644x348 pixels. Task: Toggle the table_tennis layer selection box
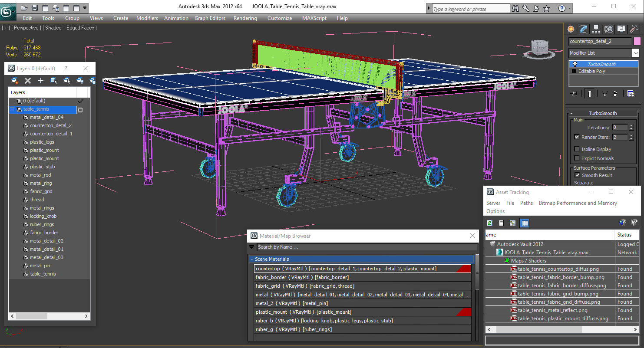click(x=80, y=110)
